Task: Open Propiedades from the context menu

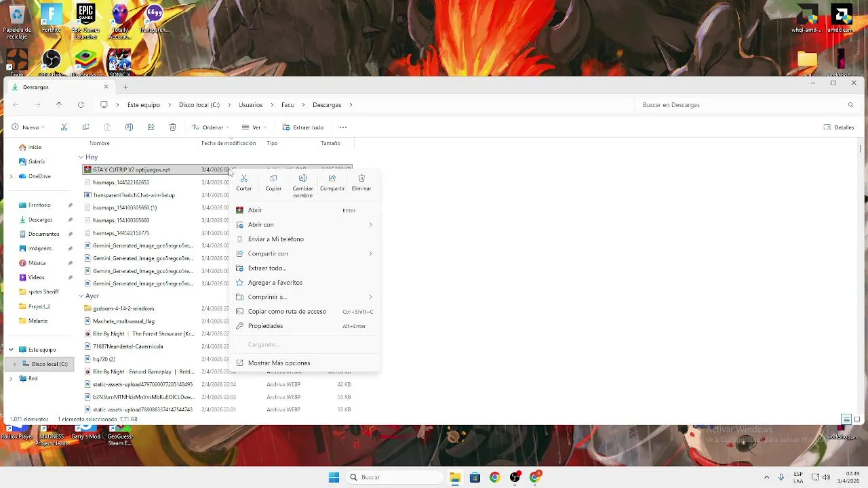Action: tap(304, 326)
